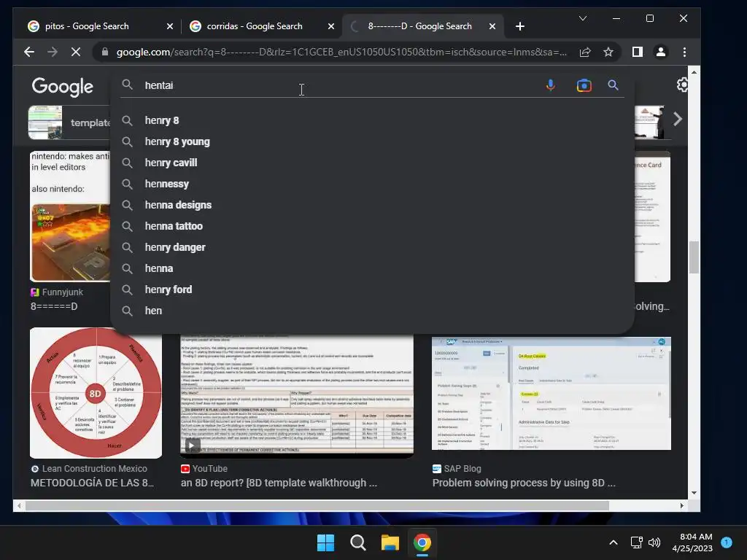Screen dimensions: 747x560
Task: Select the suggestion henry 8 young
Action: coord(372,141)
